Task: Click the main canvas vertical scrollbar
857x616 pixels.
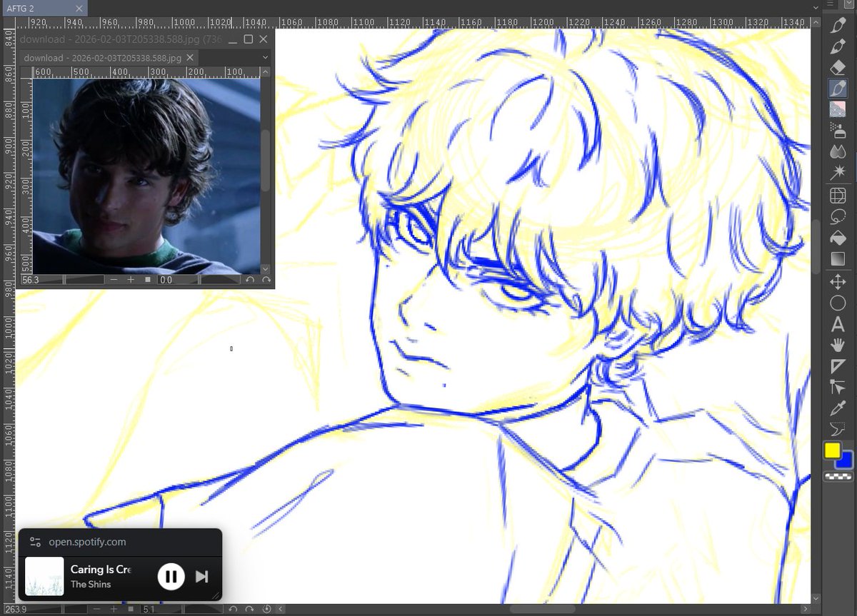Action: [x=816, y=247]
